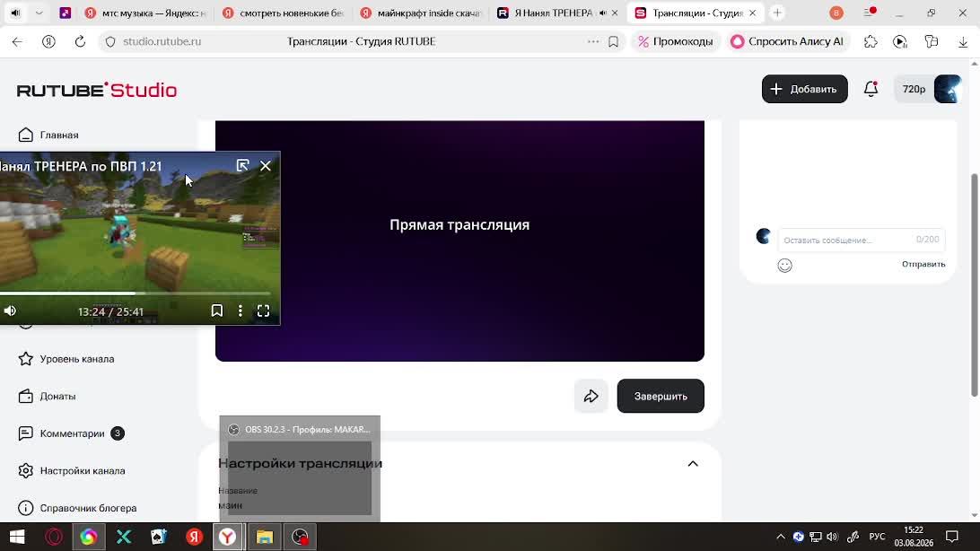Open the tab list dropdown arrow
The image size is (980, 551).
39,13
